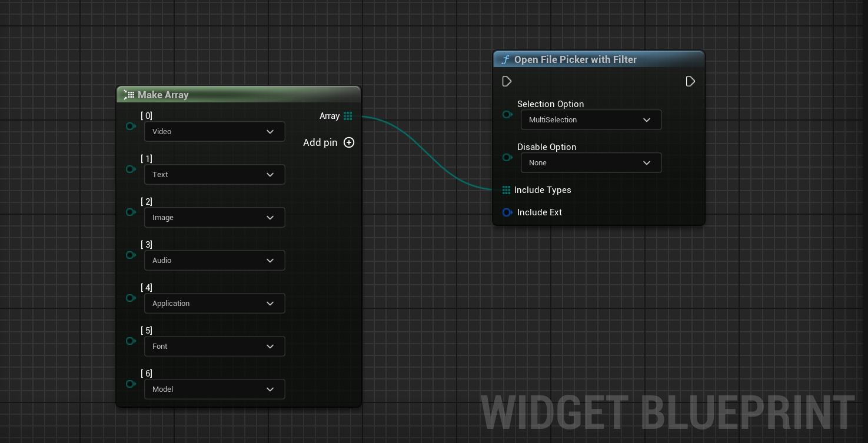Click the Array output grid pin on Make Array
The image size is (868, 443).
click(348, 116)
